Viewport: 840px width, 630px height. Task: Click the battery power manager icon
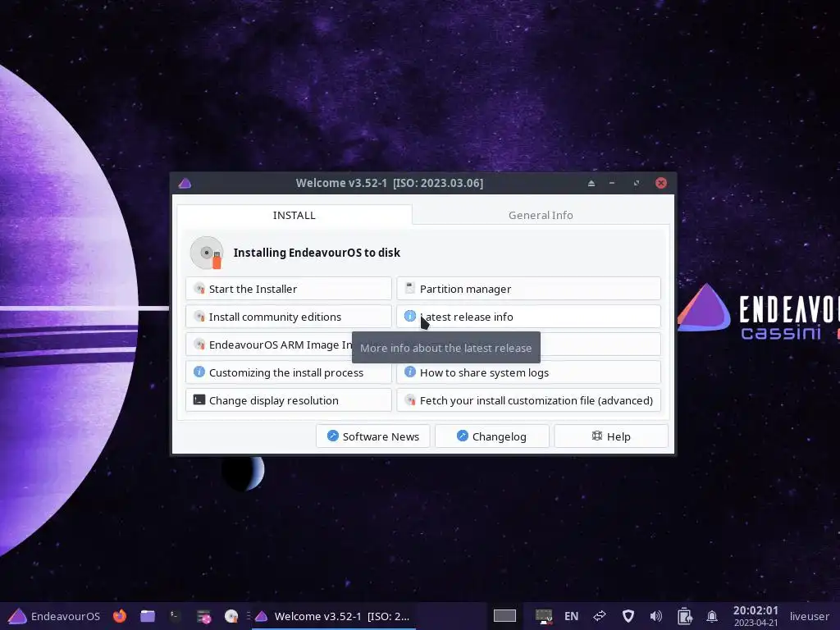click(684, 616)
